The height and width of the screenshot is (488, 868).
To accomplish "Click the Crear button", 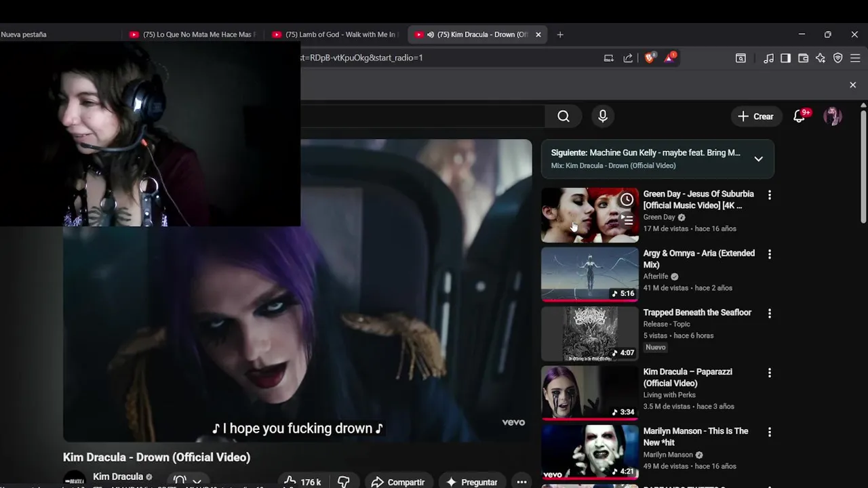I will tap(755, 117).
